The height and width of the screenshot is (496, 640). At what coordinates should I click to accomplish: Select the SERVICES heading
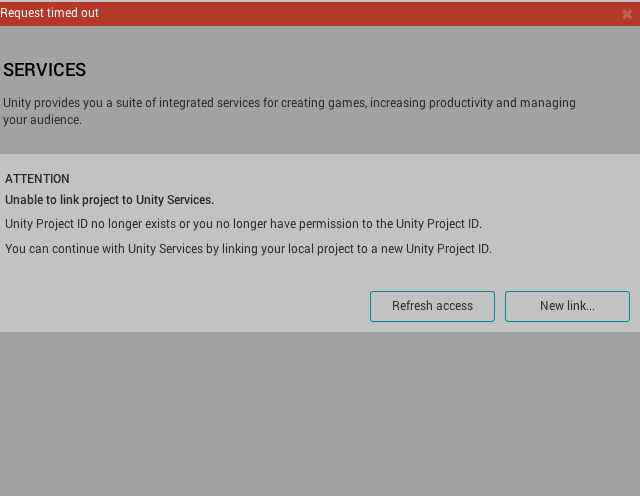(45, 70)
